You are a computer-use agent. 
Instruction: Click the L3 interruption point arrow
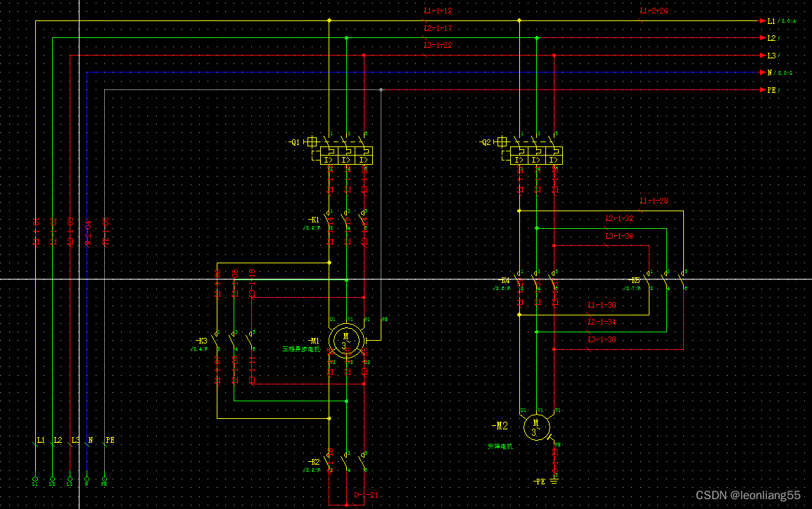point(762,56)
